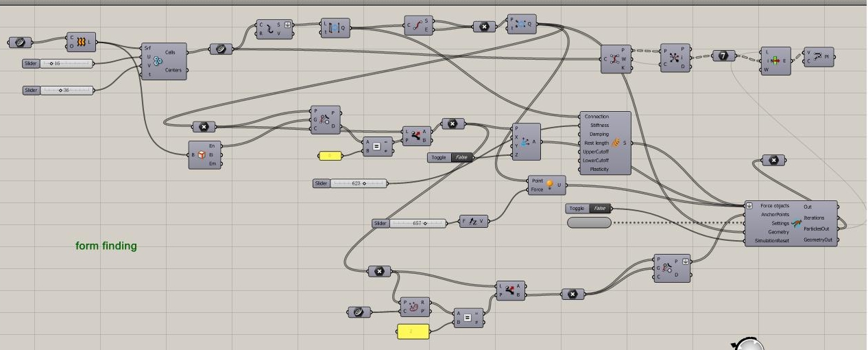This screenshot has height=350, width=868.
Task: Click the upper Equality component icon
Action: tap(377, 147)
